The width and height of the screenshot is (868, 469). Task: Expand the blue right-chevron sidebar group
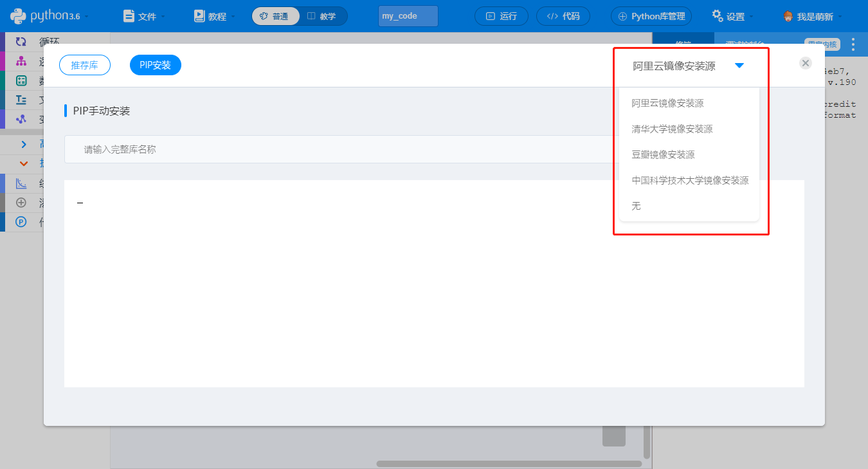point(24,145)
